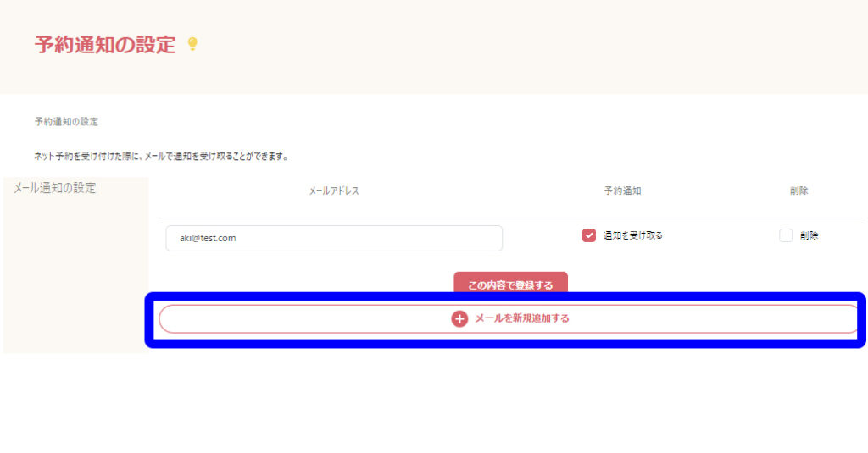Click the large 予約通知の設定 page title
The height and width of the screenshot is (453, 868).
(105, 45)
